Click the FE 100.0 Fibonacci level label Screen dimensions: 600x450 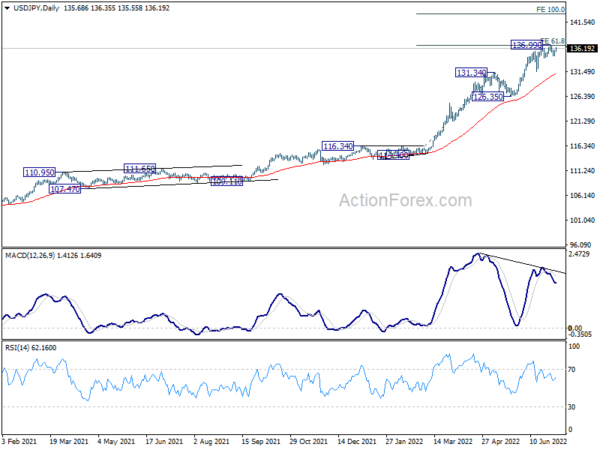550,10
